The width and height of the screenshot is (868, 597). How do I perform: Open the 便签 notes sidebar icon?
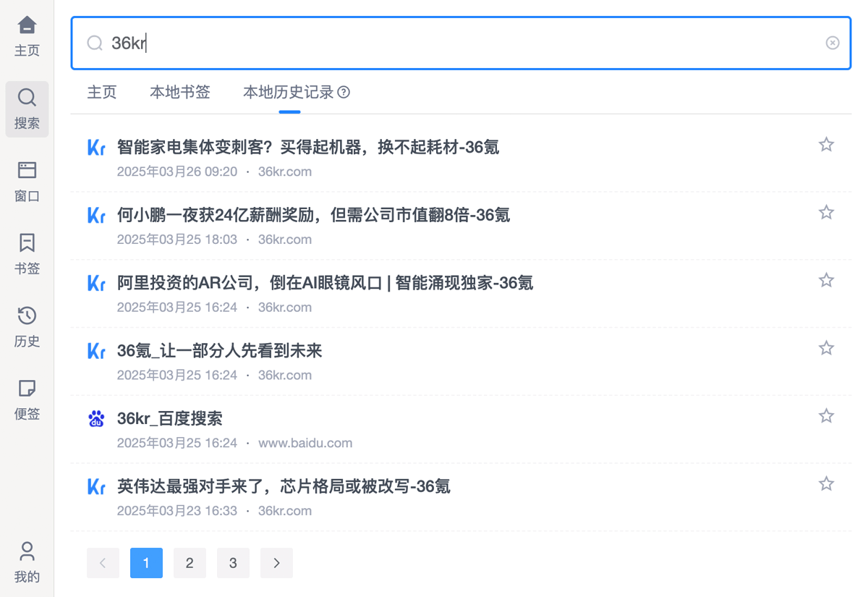pos(27,399)
